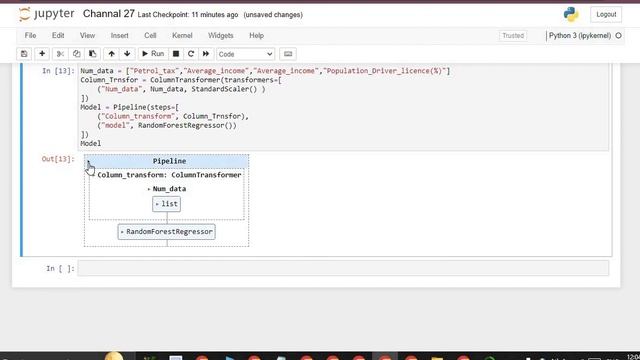
Task: Click inside the In [13] code cell
Action: pos(343,107)
